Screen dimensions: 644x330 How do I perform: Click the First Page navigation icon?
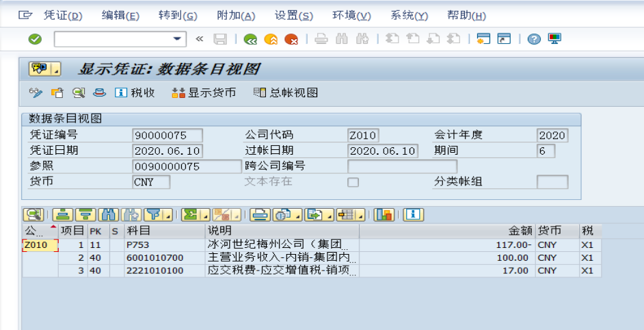point(392,39)
